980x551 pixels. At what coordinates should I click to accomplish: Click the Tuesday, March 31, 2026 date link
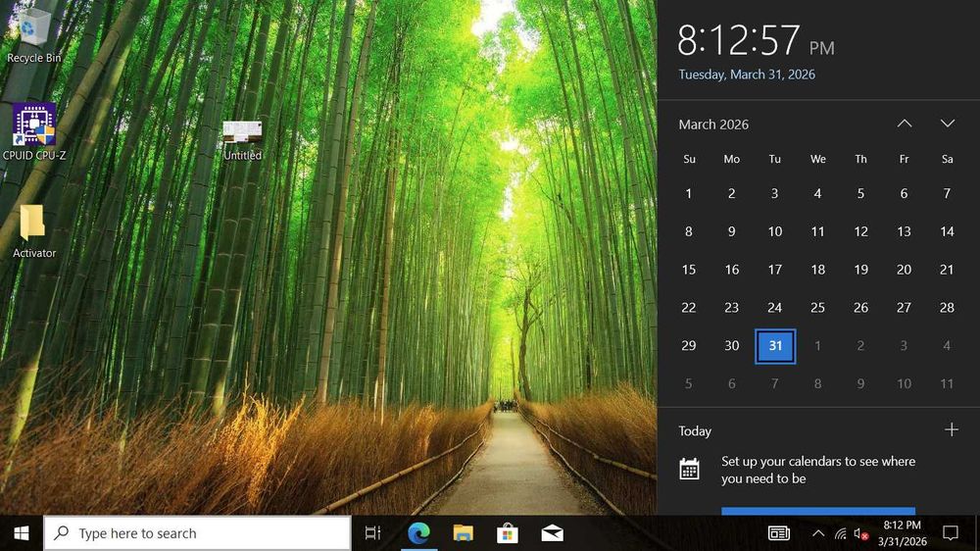(x=747, y=75)
